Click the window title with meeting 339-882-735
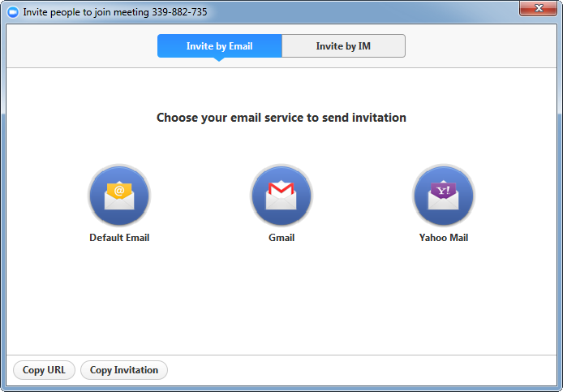Image resolution: width=563 pixels, height=392 pixels. pyautogui.click(x=115, y=12)
